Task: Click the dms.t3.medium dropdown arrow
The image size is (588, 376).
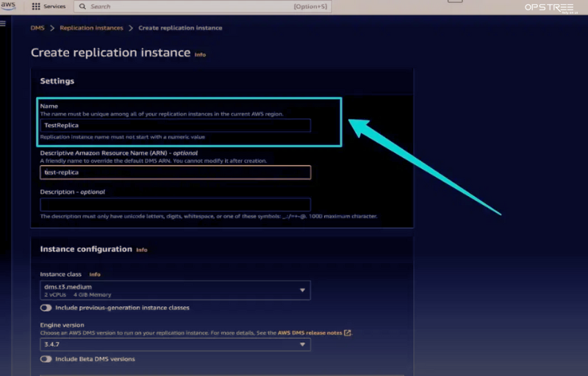Action: [x=302, y=290]
